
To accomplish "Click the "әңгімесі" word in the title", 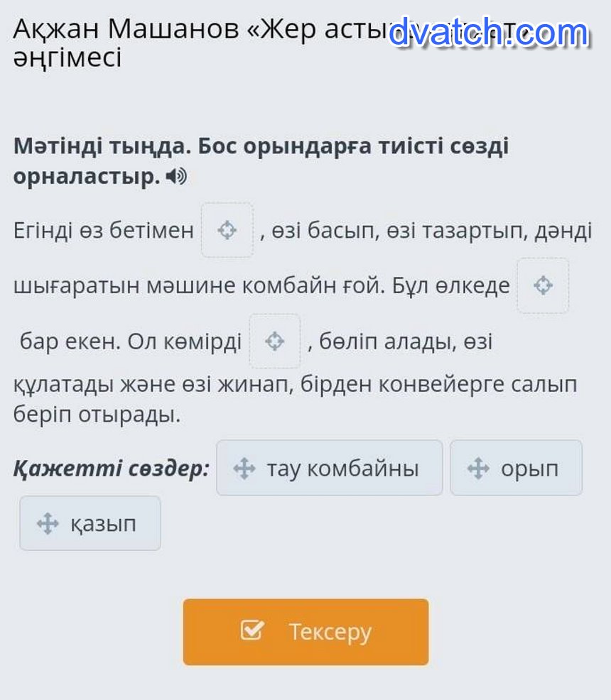I will [67, 58].
